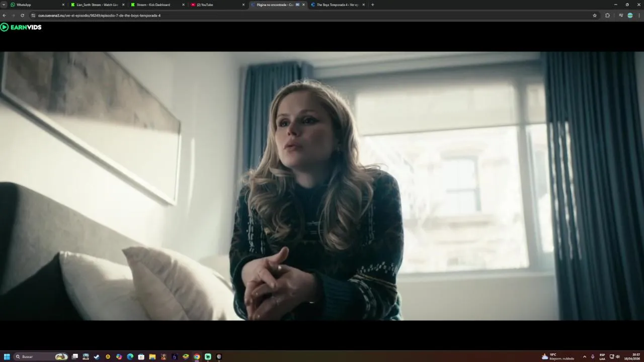Change the ESP LAA keyboard language

[602, 356]
